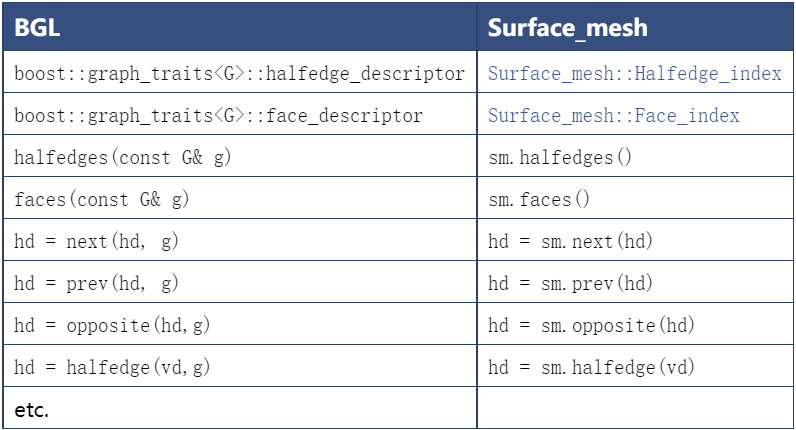The height and width of the screenshot is (430, 796).
Task: Select the hd = sm.halfedge(vd) cell
Action: 635,366
